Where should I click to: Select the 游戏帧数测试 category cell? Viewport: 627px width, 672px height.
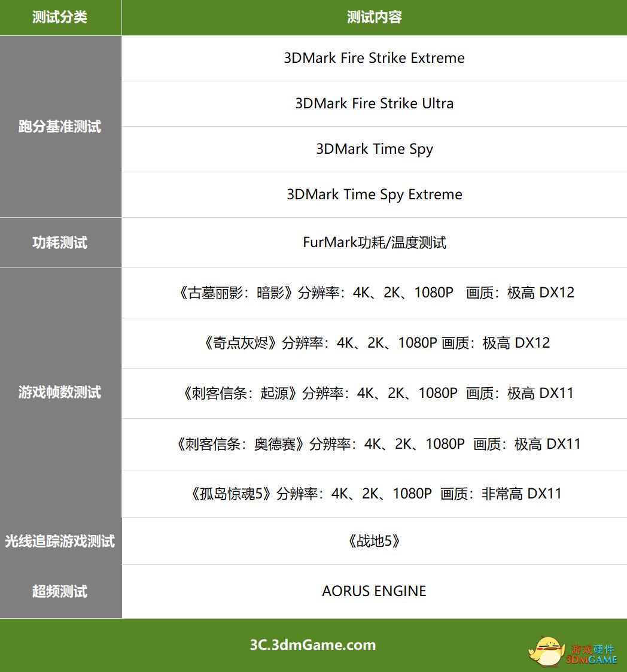(x=60, y=392)
